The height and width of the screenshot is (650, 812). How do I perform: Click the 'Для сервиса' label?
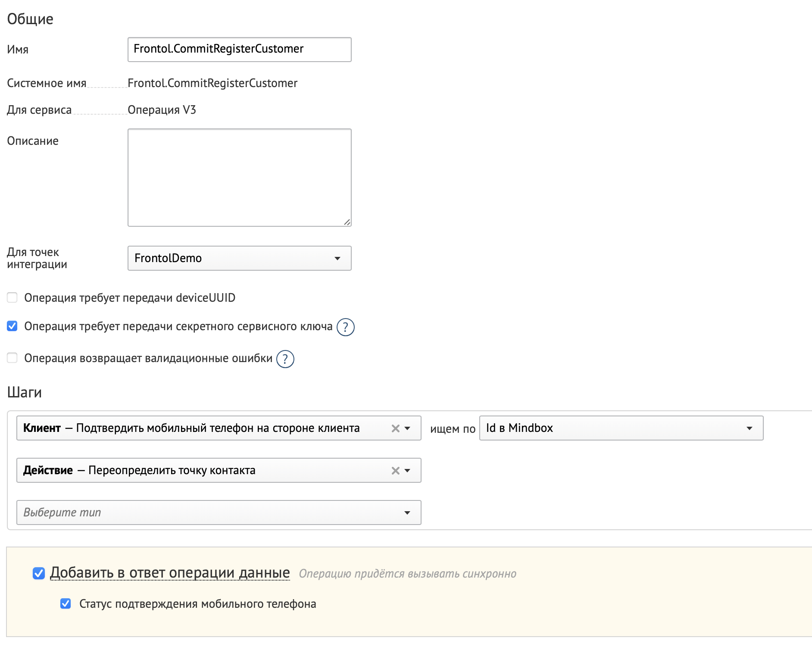point(39,110)
